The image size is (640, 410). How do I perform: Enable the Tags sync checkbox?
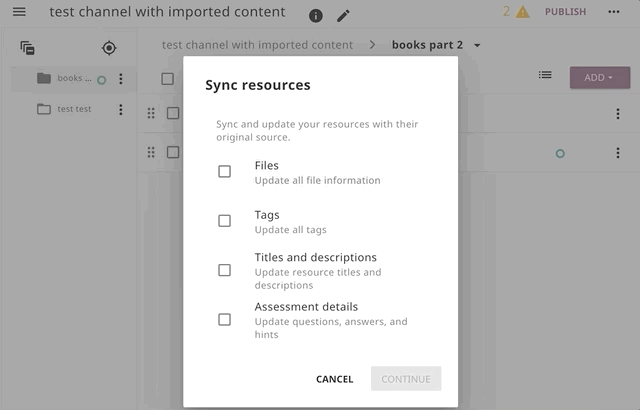pos(224,221)
